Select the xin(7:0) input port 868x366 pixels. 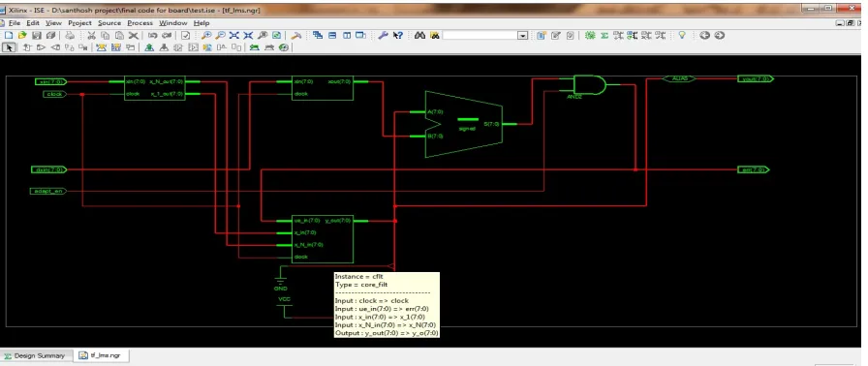[x=51, y=81]
